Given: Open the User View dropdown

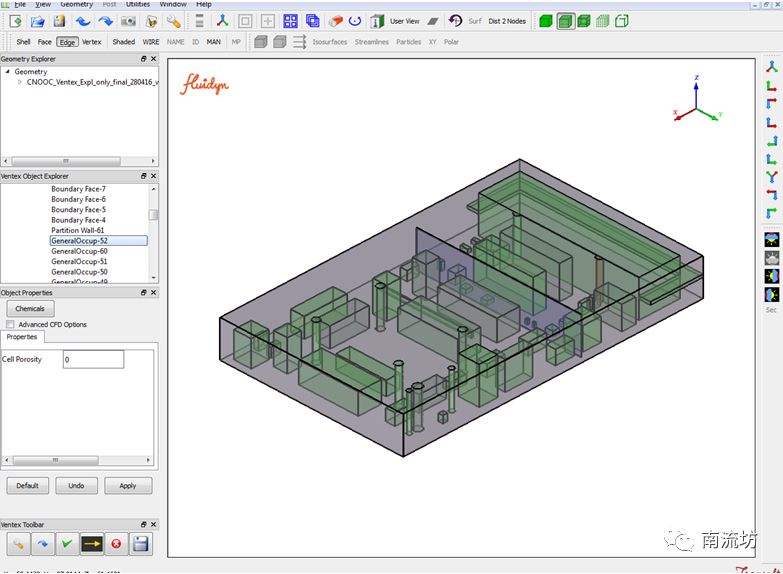Looking at the screenshot, I should tap(405, 21).
